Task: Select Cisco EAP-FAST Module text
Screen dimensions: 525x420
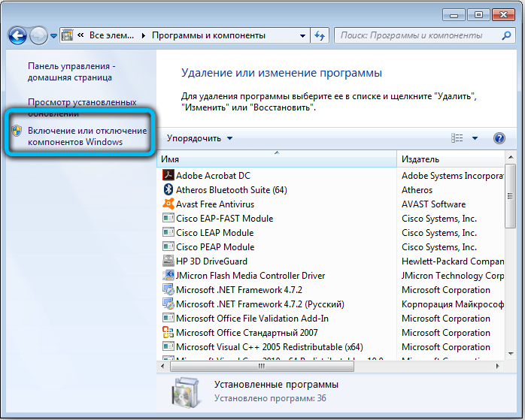Action: pyautogui.click(x=225, y=219)
